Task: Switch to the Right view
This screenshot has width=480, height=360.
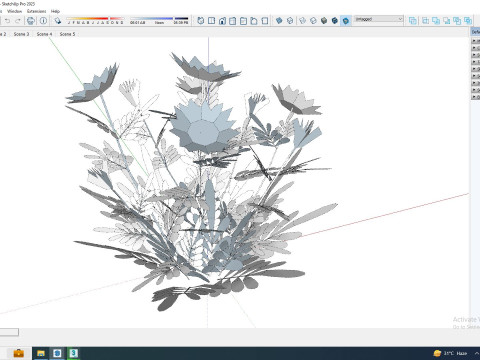Action: pyautogui.click(x=233, y=21)
